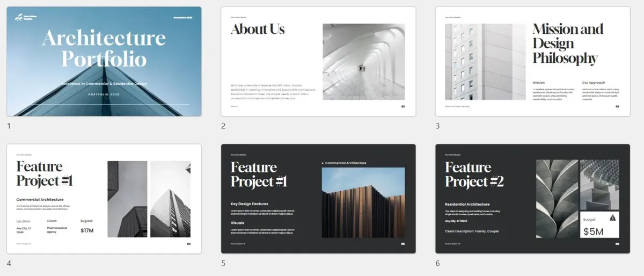The width and height of the screenshot is (644, 276).
Task: Select the white Feature Project #1 slide thumbnail
Action: 104,199
